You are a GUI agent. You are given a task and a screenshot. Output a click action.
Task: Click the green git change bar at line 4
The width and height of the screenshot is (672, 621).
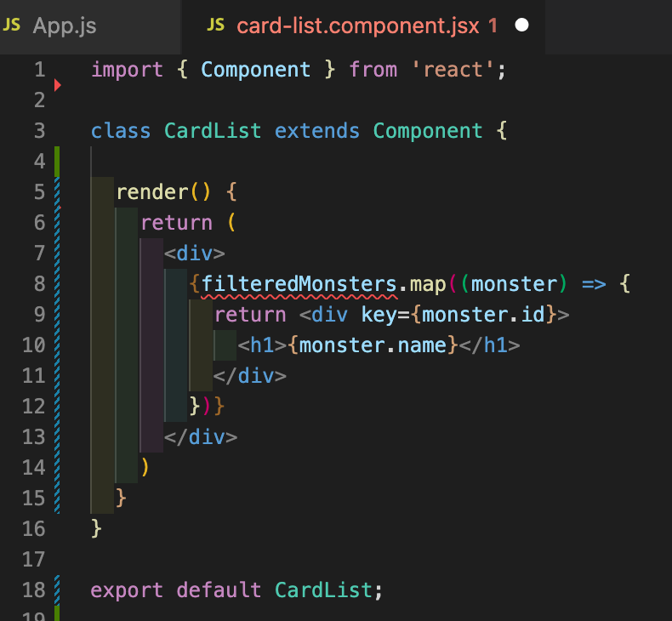tap(57, 162)
